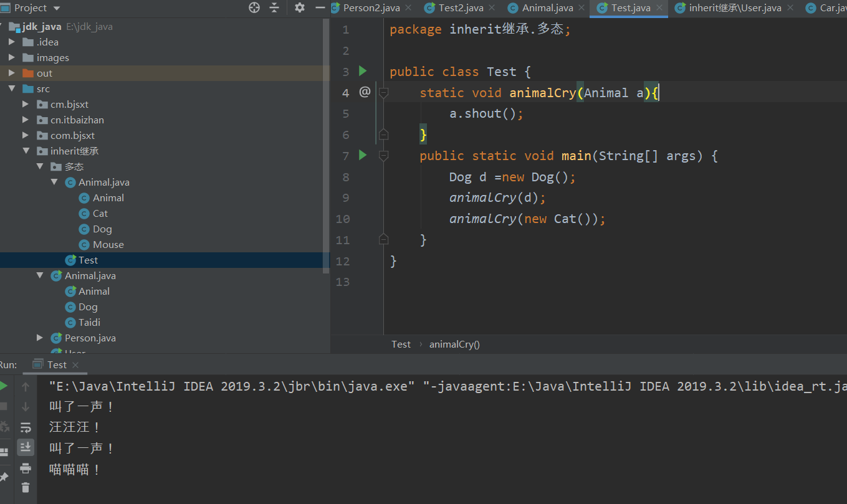The image size is (847, 504).
Task: Click the out folder icon
Action: point(27,73)
